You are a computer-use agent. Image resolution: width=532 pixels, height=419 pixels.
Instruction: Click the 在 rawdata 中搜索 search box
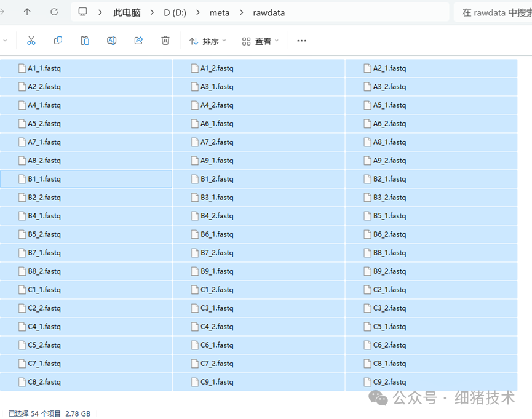pos(492,12)
